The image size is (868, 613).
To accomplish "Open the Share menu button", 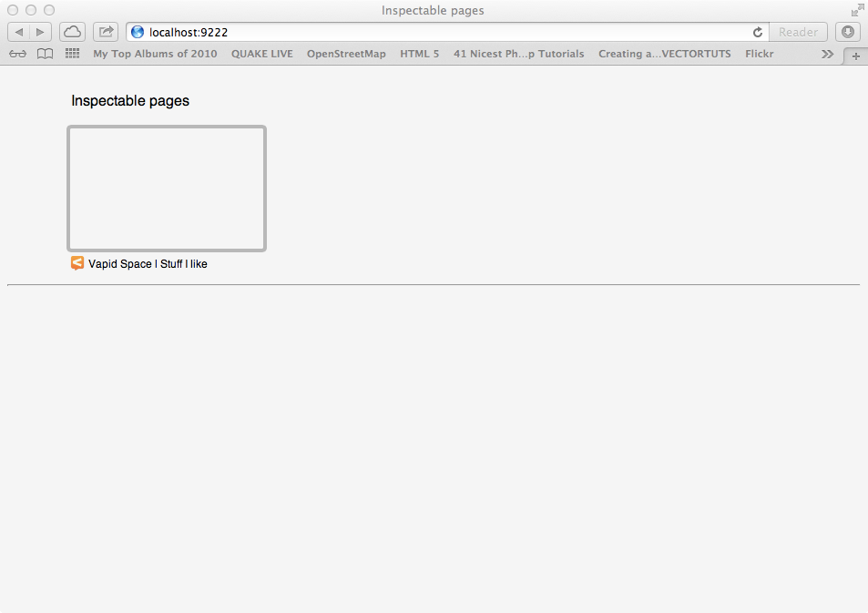I will pos(106,32).
